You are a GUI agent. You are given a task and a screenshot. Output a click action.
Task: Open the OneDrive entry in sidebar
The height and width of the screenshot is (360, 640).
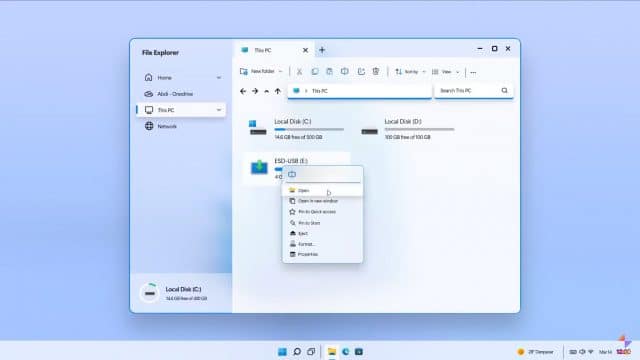[x=181, y=94]
